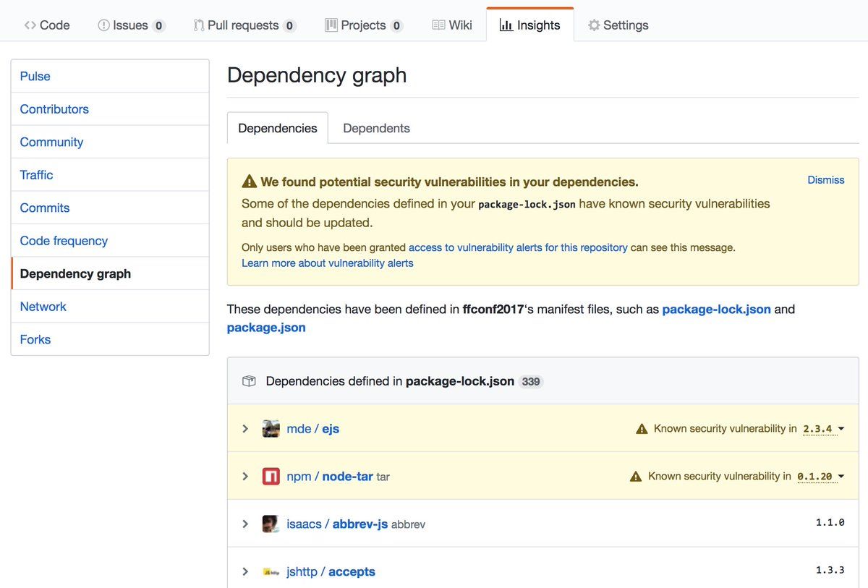Open the abbrev-js repository link
This screenshot has height=588, width=868.
point(360,524)
